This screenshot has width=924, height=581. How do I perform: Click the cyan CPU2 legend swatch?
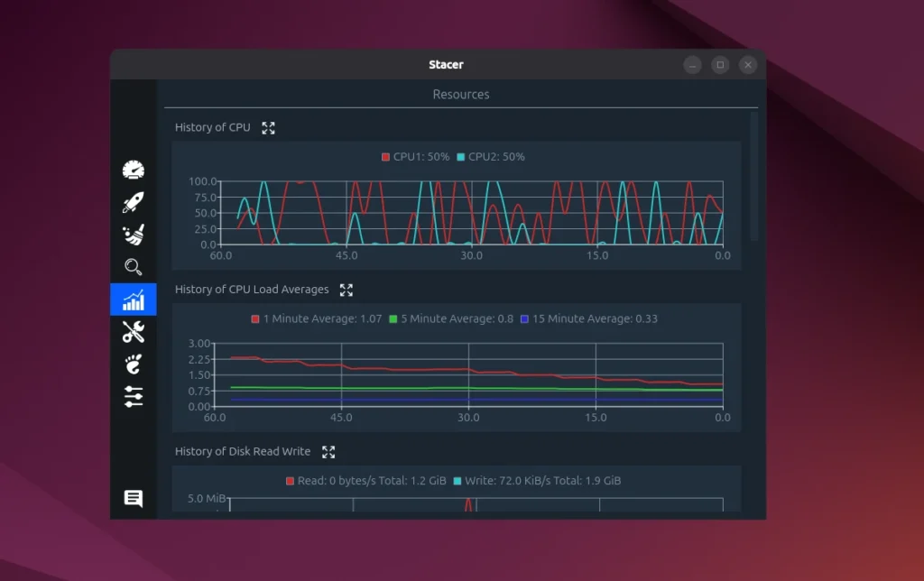(461, 157)
